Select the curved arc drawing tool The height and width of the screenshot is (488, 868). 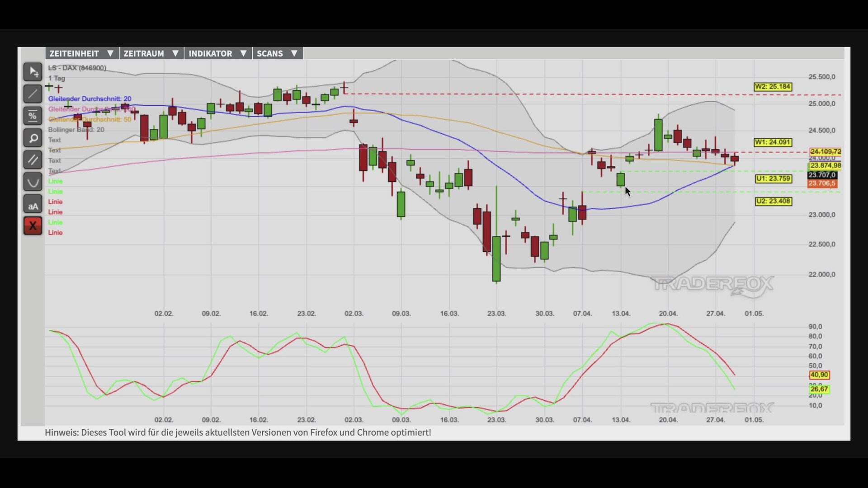33,182
